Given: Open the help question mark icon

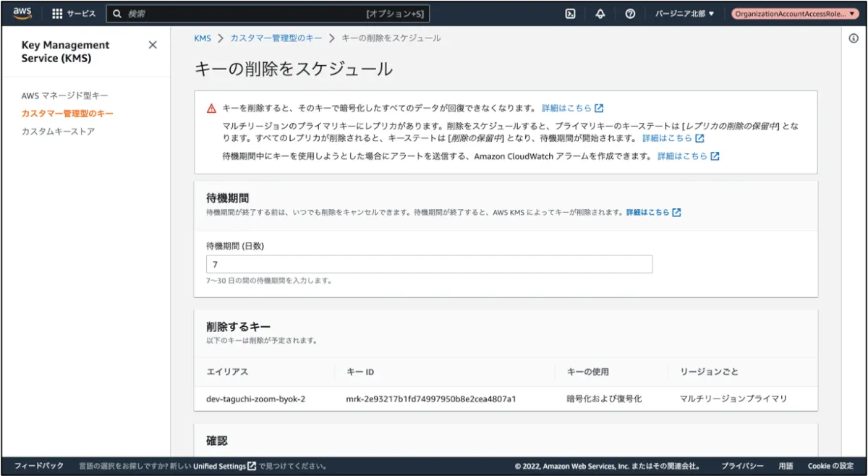Looking at the screenshot, I should point(630,14).
